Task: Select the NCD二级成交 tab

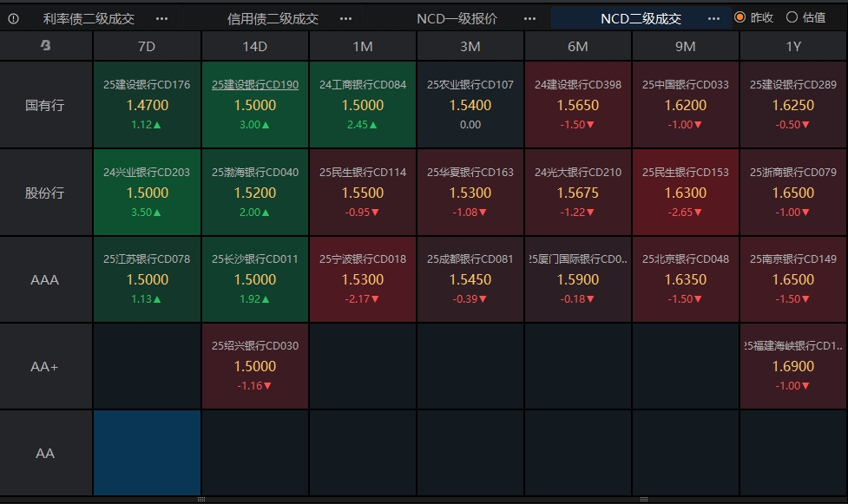Action: [641, 19]
